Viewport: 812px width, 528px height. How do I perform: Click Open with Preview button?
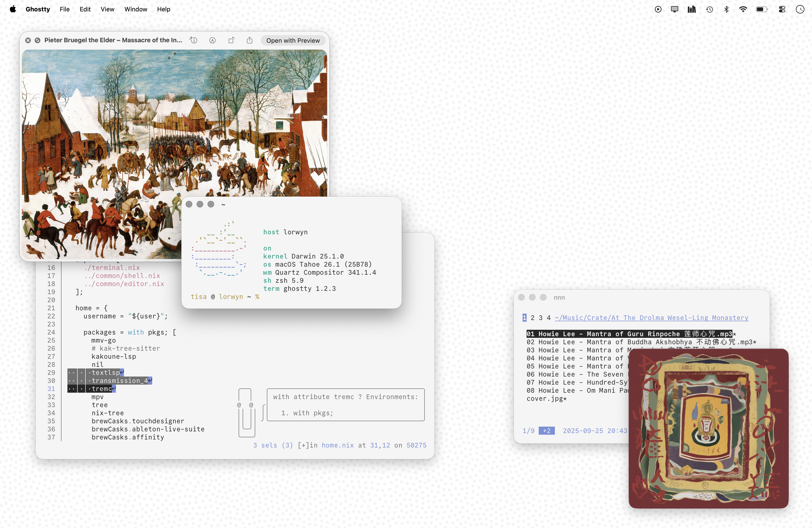[293, 40]
